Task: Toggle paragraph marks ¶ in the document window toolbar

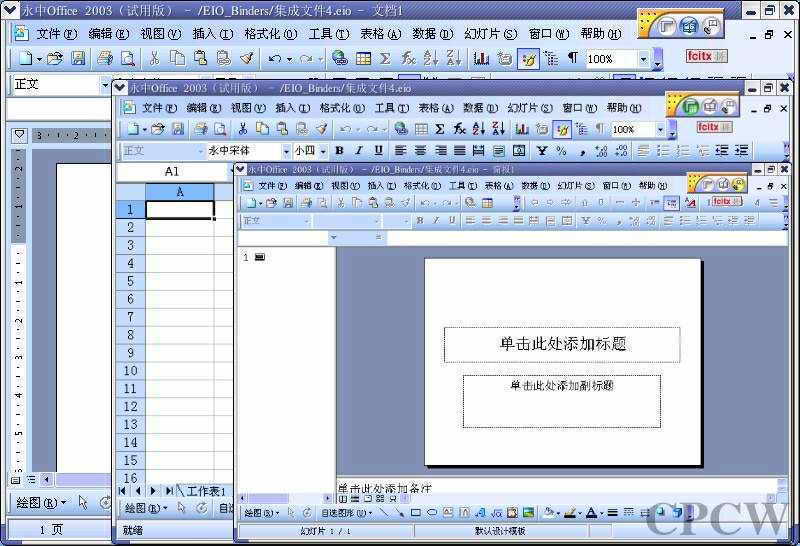Action: [x=573, y=59]
